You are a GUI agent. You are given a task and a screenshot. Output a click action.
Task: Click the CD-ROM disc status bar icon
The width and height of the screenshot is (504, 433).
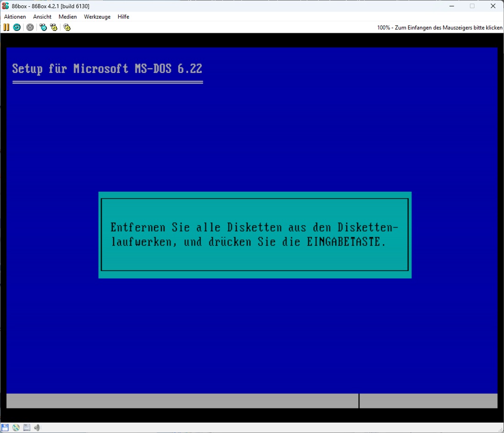point(16,428)
